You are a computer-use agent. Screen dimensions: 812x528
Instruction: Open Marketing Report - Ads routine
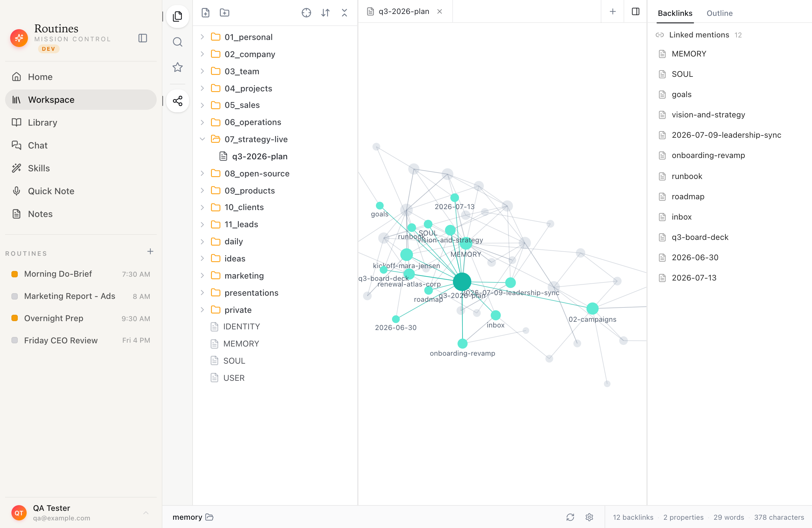[x=81, y=296]
